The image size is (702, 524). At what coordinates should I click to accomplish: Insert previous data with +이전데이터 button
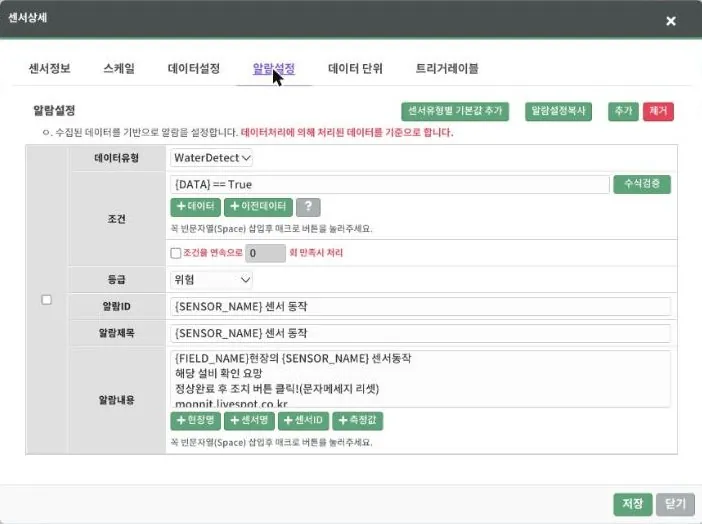click(258, 207)
